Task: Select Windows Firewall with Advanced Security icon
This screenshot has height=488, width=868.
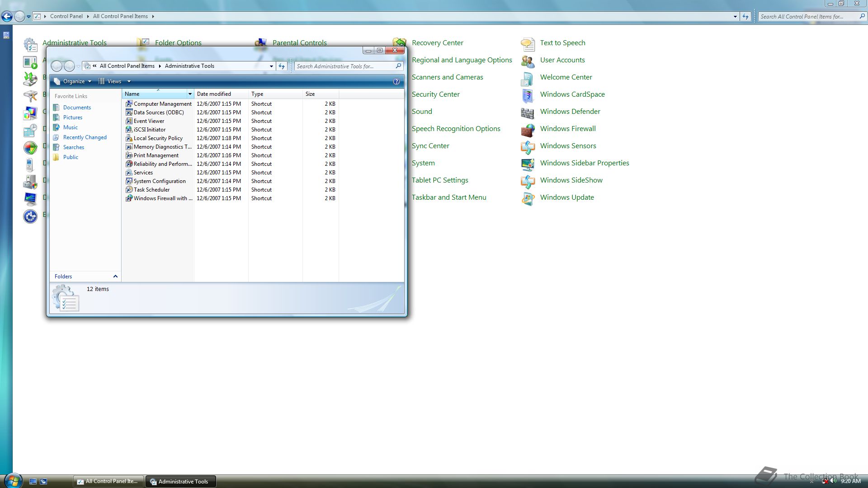Action: pyautogui.click(x=129, y=198)
